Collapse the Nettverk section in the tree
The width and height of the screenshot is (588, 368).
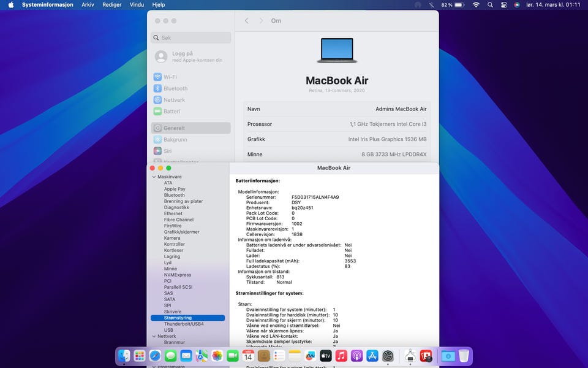tap(154, 336)
